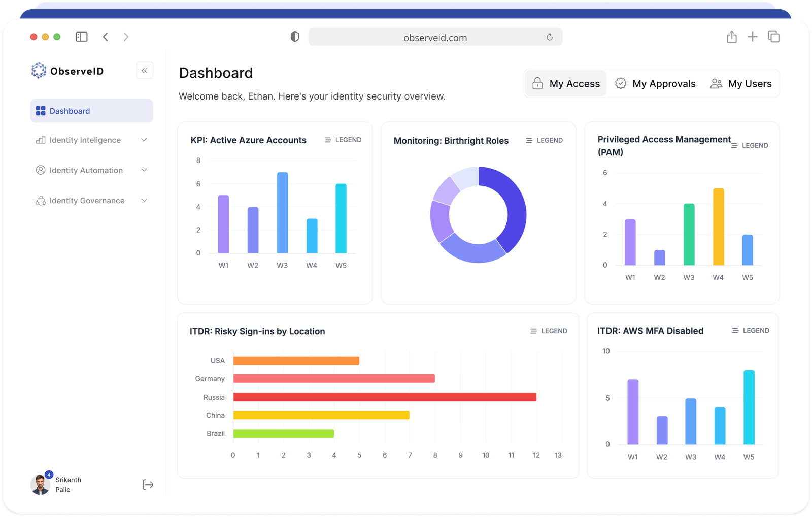Expand the Identity Inteligence menu chevron
The width and height of the screenshot is (812, 517).
[144, 140]
